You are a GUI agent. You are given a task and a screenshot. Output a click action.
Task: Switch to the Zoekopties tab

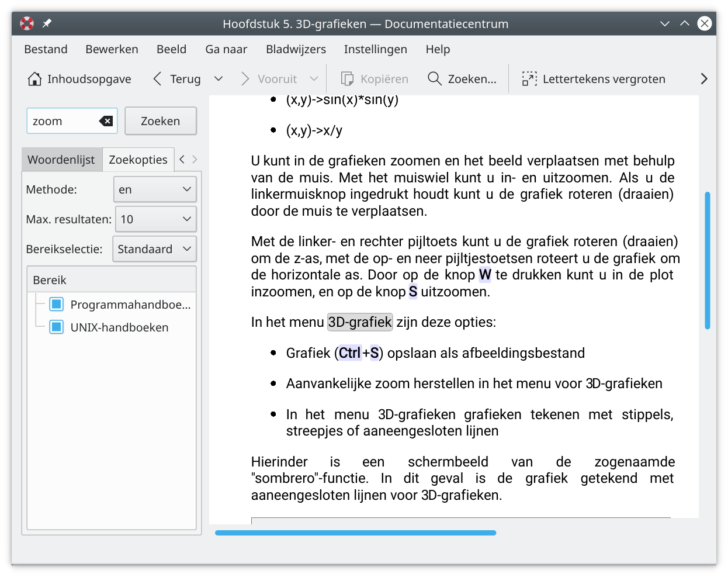click(138, 160)
